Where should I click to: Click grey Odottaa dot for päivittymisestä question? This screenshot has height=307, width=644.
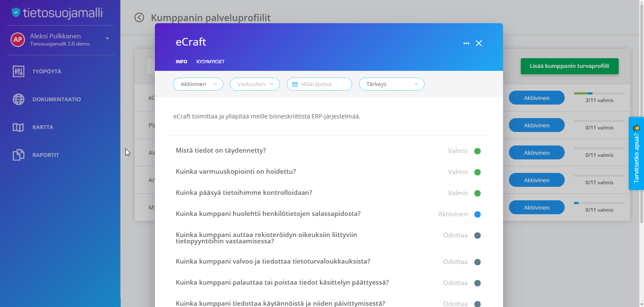(478, 304)
